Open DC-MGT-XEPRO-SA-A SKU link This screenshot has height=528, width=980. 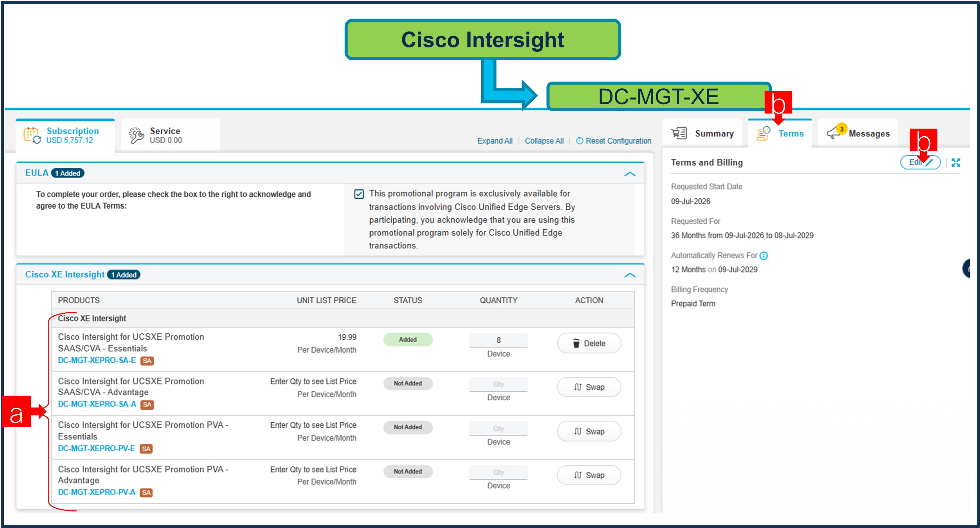[x=97, y=404]
